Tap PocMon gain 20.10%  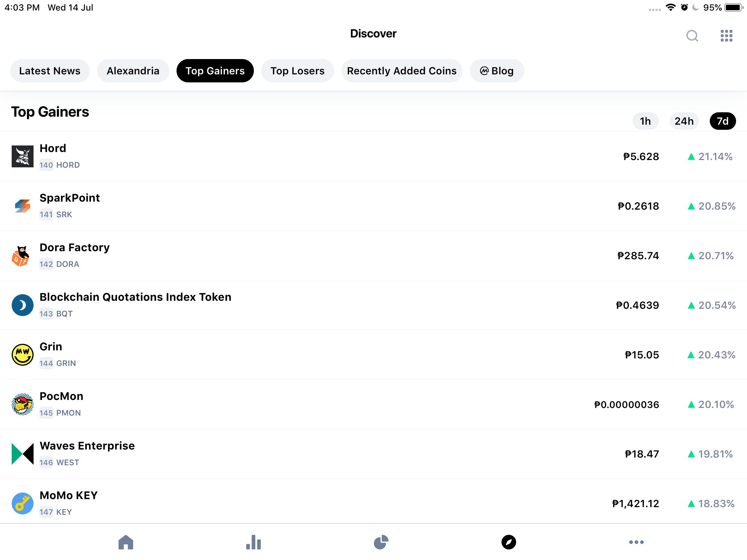pos(711,404)
